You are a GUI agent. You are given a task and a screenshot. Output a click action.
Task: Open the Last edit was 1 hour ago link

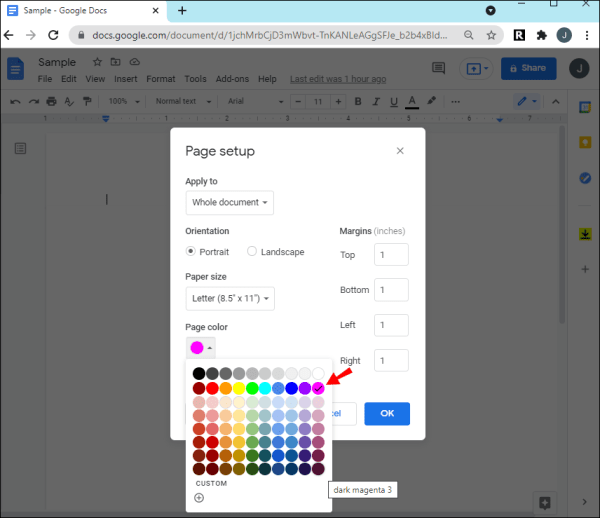(338, 79)
